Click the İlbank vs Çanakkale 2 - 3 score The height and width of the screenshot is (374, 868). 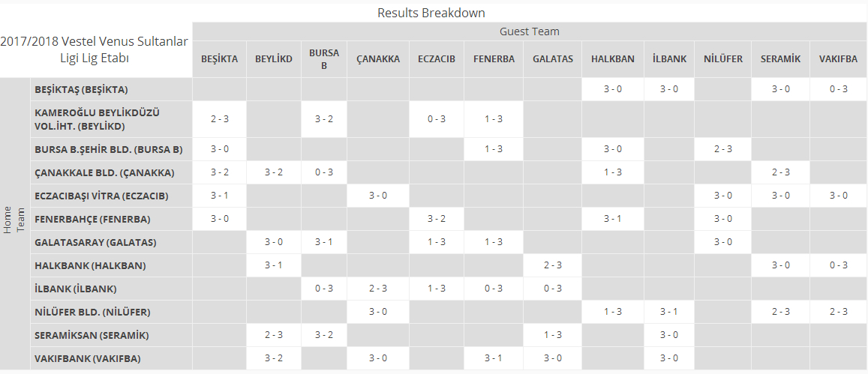point(378,289)
